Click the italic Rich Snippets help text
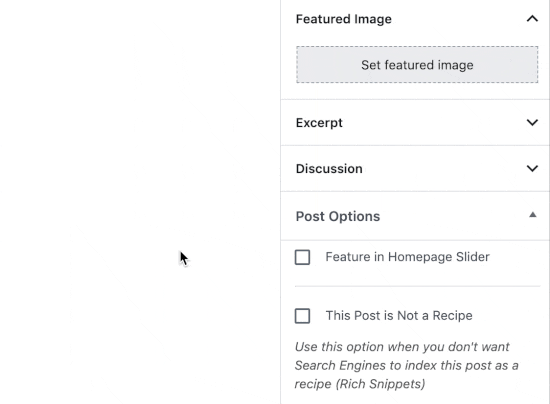Screen dimensions: 550x404 point(407,365)
